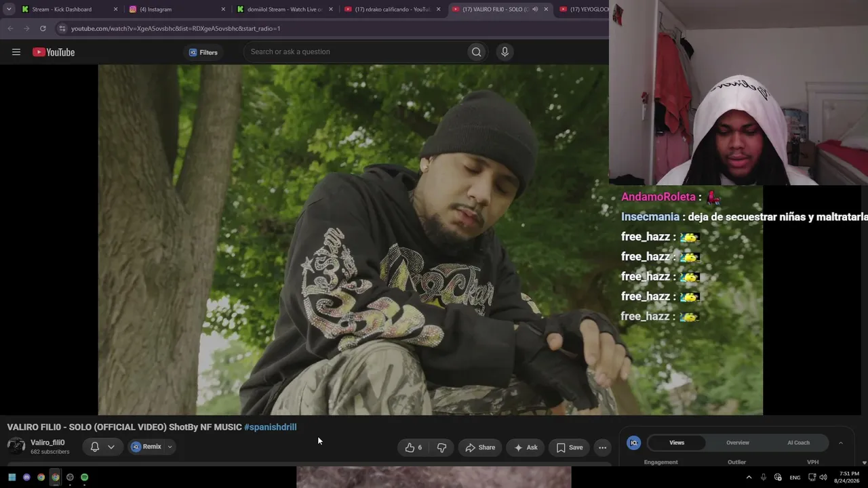This screenshot has height=488, width=868.
Task: Close the Kick Dashboard tab
Action: [x=115, y=9]
